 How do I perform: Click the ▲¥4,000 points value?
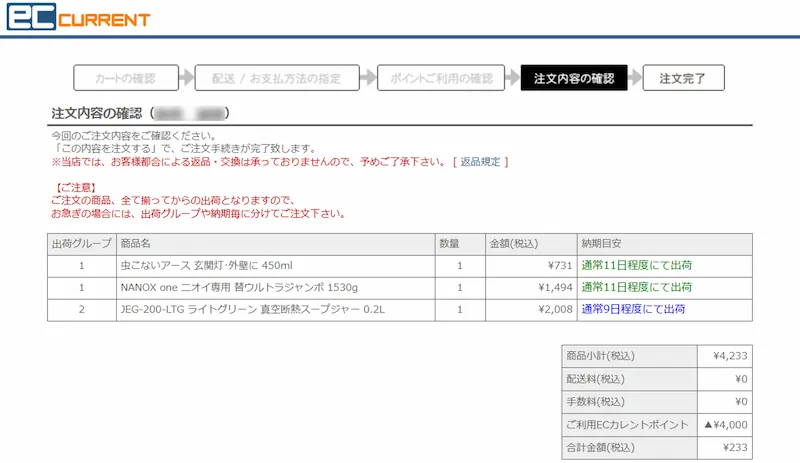726,425
